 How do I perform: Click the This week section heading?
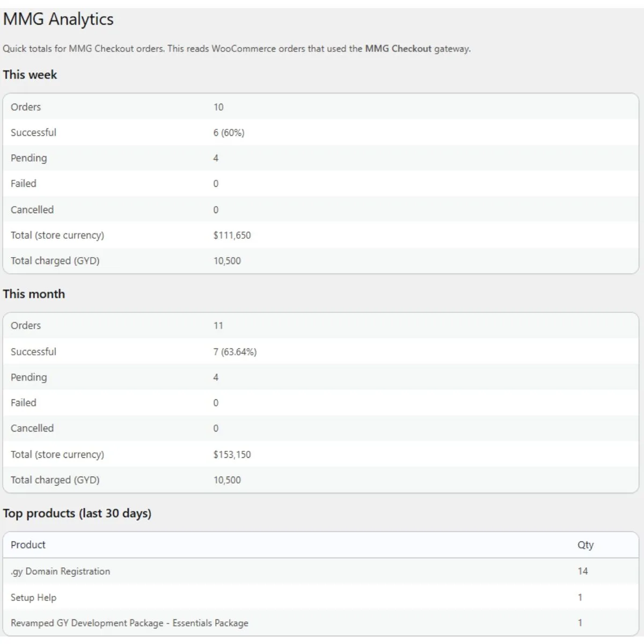(x=30, y=75)
